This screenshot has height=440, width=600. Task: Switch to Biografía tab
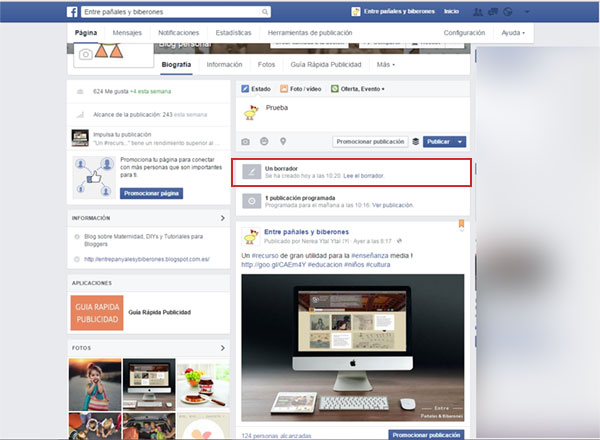(x=176, y=65)
